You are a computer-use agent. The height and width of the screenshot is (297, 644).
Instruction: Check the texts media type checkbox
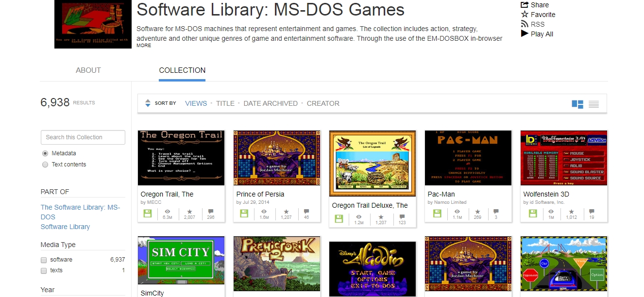coord(44,270)
